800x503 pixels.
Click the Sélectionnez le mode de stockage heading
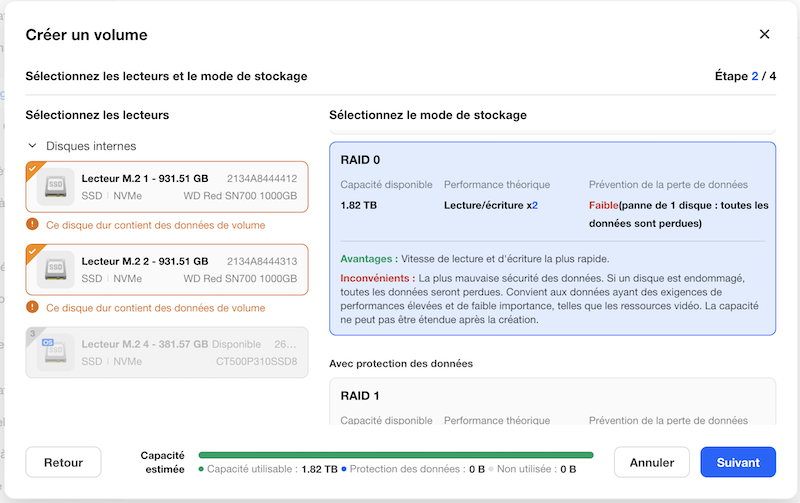428,115
